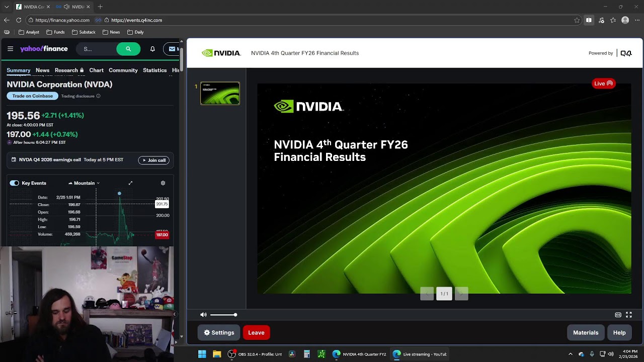
Task: Enter fullscreen for the webcast player
Action: [629, 315]
